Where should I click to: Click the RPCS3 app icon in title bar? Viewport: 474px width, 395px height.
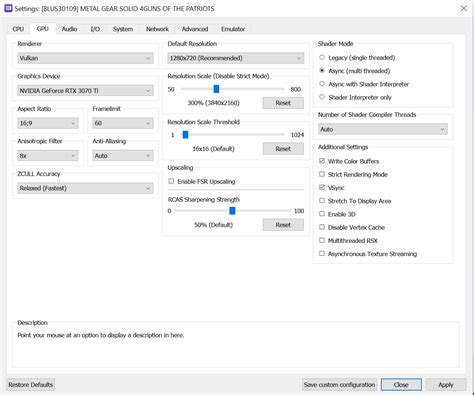tap(8, 8)
